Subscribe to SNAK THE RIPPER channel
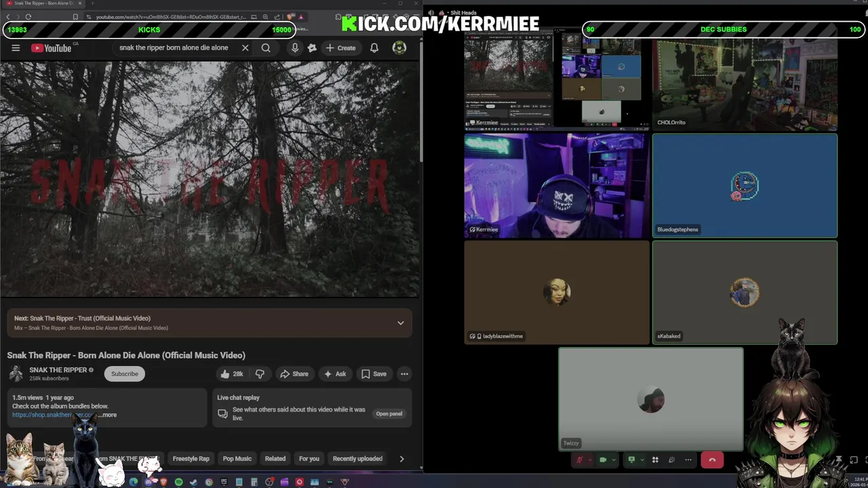The height and width of the screenshot is (488, 868). 125,373
